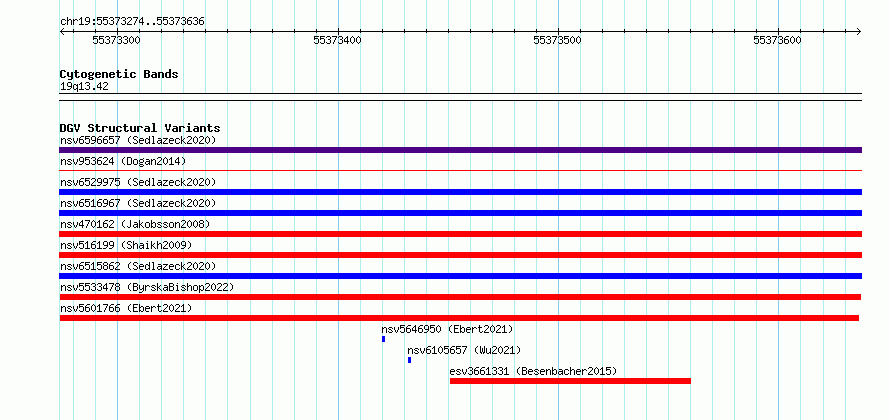Select the blue nsv6529975 variant bar
Screen dimensions: 890x420
(460, 192)
